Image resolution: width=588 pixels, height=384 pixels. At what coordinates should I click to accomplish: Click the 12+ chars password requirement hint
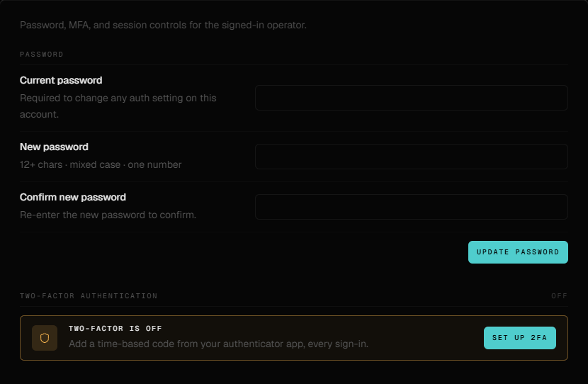(x=101, y=164)
